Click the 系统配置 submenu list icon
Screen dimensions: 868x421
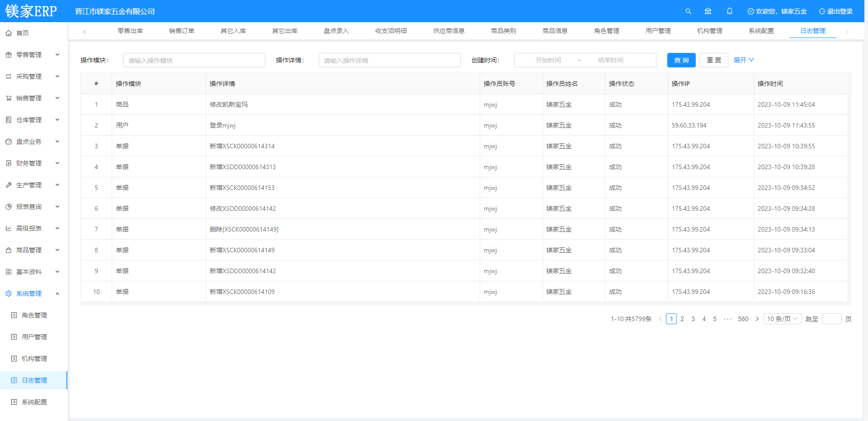(14, 402)
